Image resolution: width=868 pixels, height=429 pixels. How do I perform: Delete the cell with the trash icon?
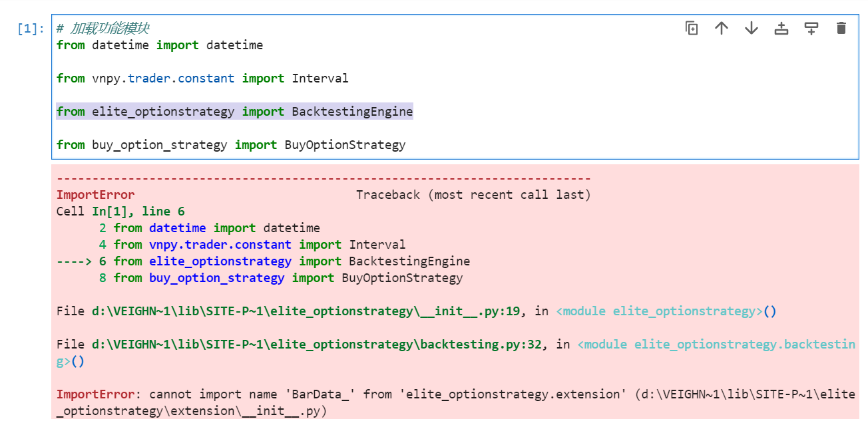tap(841, 28)
